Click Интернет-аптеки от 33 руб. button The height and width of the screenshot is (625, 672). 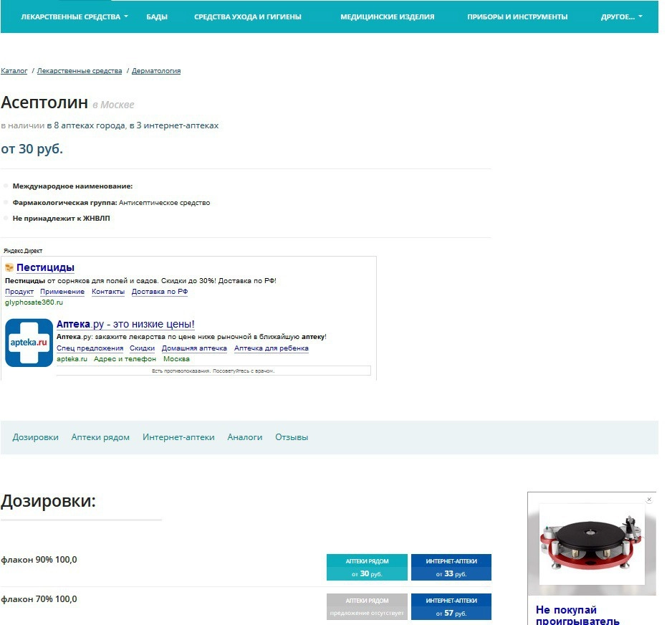coord(451,567)
